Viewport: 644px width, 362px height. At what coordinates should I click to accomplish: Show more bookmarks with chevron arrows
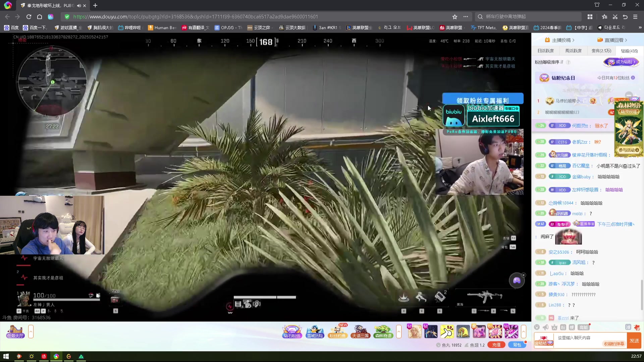tap(640, 27)
